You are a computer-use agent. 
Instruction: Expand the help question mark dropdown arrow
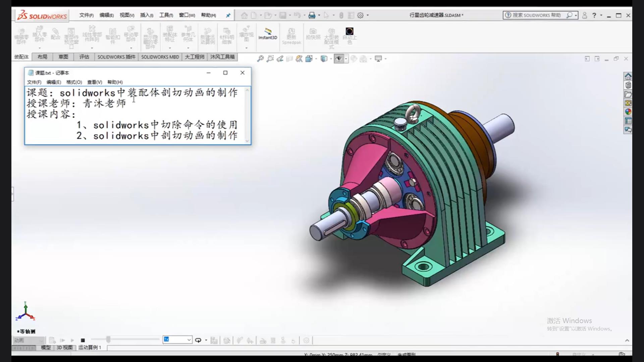pos(601,15)
